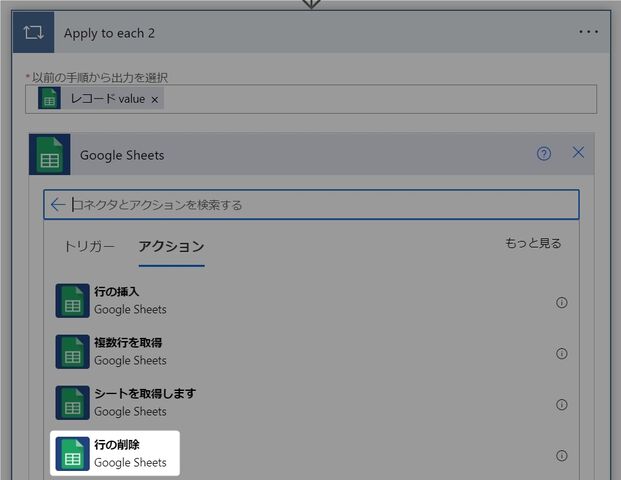Select the 行の挿入 action
The width and height of the screenshot is (621, 480).
pyautogui.click(x=311, y=301)
